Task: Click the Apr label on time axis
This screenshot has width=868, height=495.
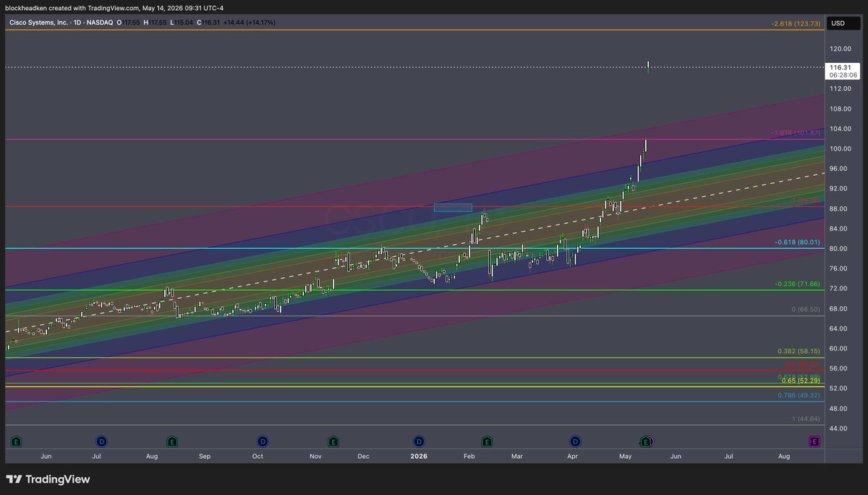Action: (572, 457)
